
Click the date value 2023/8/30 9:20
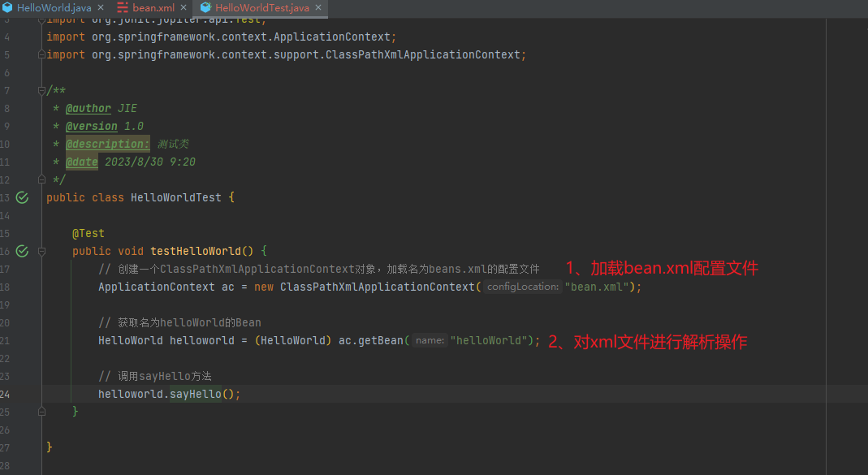pos(150,162)
